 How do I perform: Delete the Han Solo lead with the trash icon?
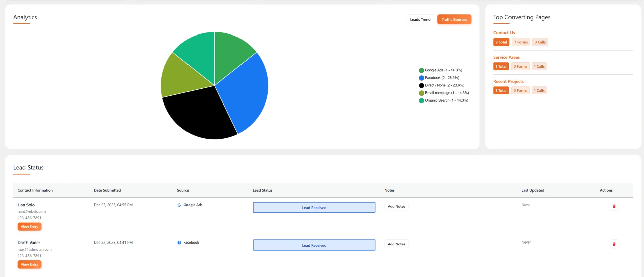(614, 206)
